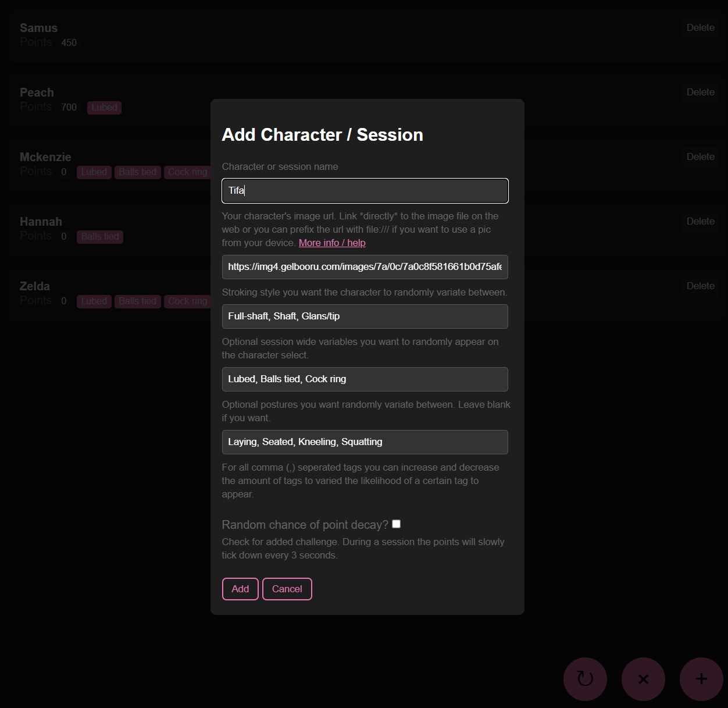Viewport: 728px width, 708px height.
Task: Click the postures input field
Action: [x=365, y=442]
